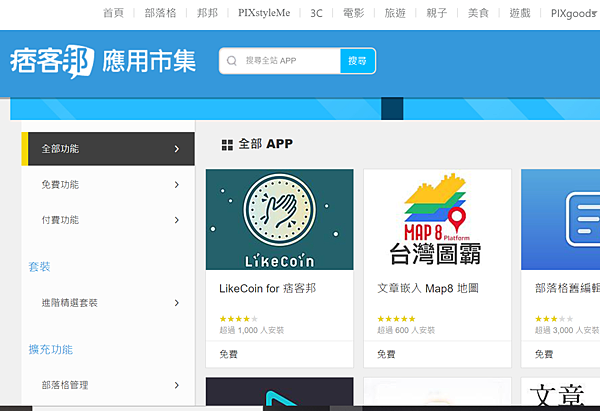Open 美食 in top navigation

coord(478,13)
